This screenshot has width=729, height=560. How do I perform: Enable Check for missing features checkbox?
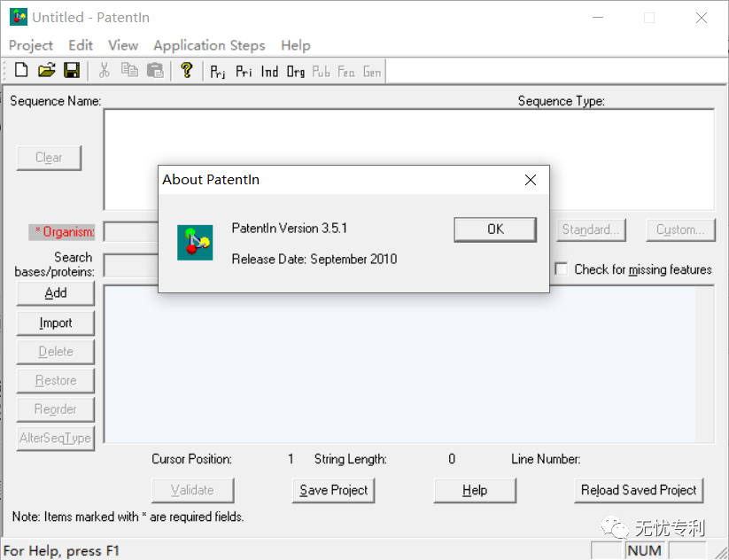562,269
